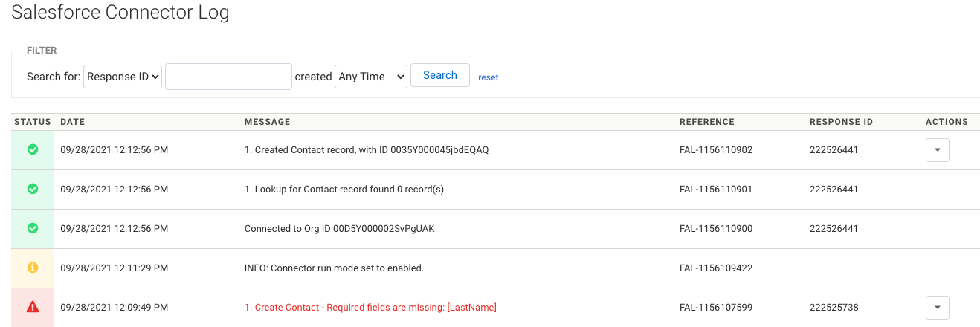Click the red warning icon for FAL-1156107599
This screenshot has height=327, width=980.
(33, 307)
